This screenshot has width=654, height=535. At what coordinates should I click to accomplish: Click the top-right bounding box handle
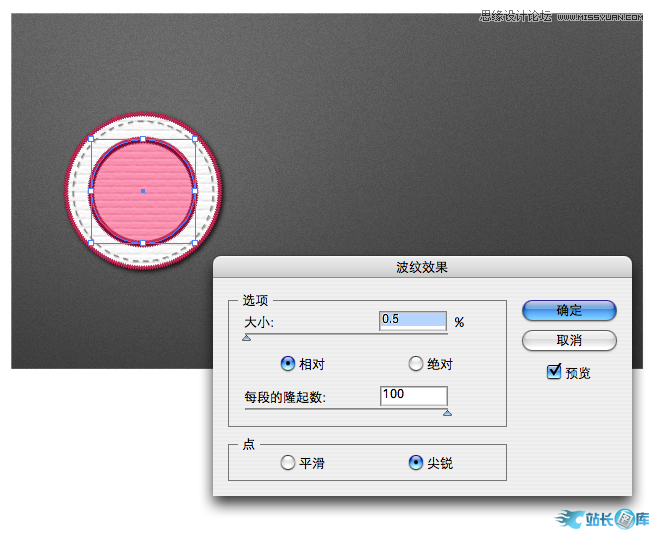coord(194,139)
